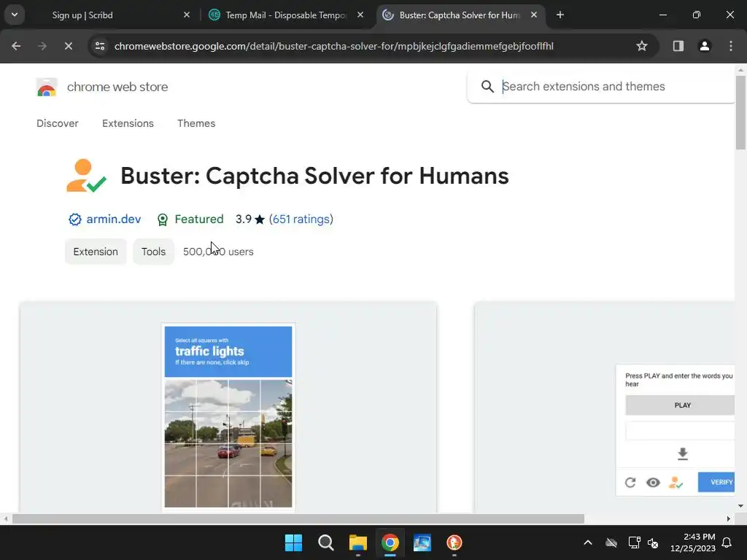Image resolution: width=747 pixels, height=560 pixels.
Task: Click the horizontal page scrollbar thumb
Action: (x=298, y=518)
